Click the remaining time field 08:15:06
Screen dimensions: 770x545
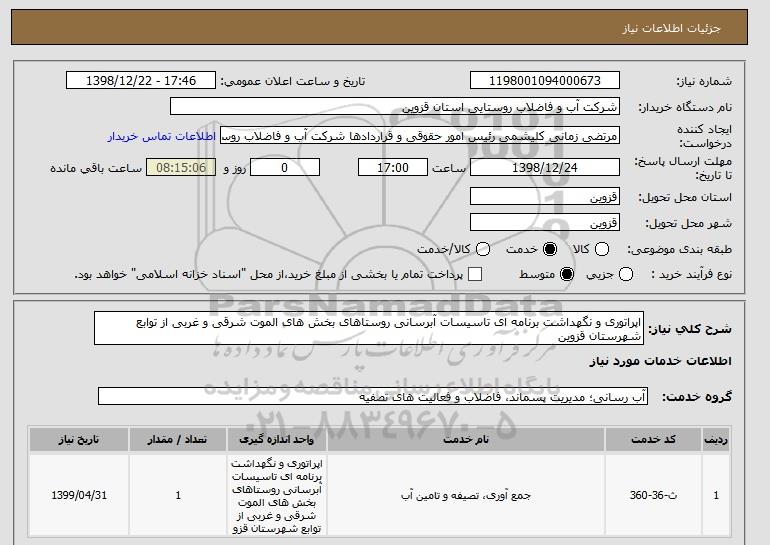[181, 167]
